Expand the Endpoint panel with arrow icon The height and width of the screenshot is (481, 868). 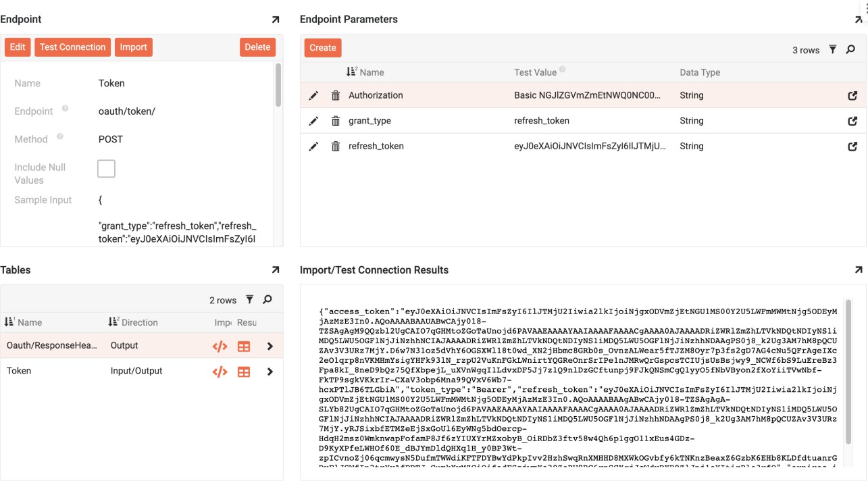coord(275,20)
